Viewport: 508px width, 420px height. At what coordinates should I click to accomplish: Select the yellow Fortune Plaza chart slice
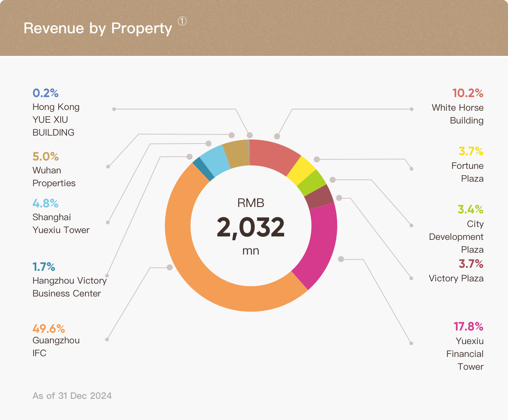pyautogui.click(x=300, y=170)
